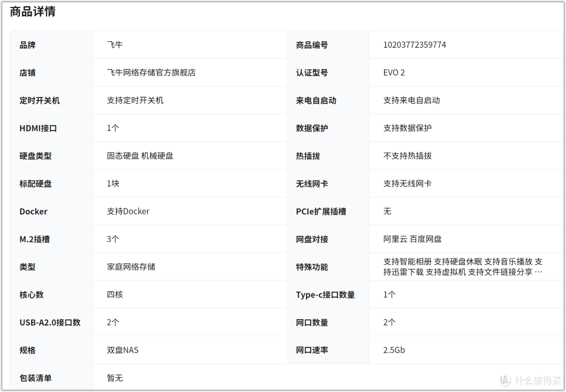The width and height of the screenshot is (566, 392).
Task: Click the HDMI接口 label
Action: click(38, 128)
